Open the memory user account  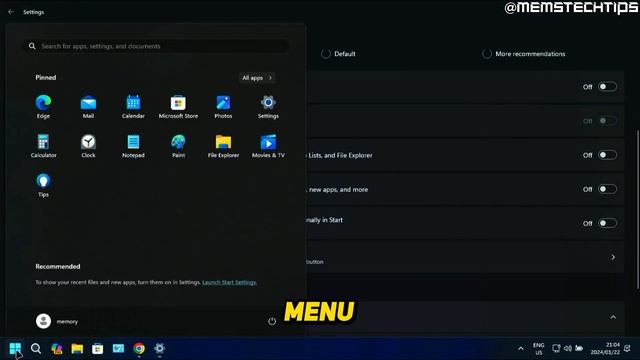[57, 321]
